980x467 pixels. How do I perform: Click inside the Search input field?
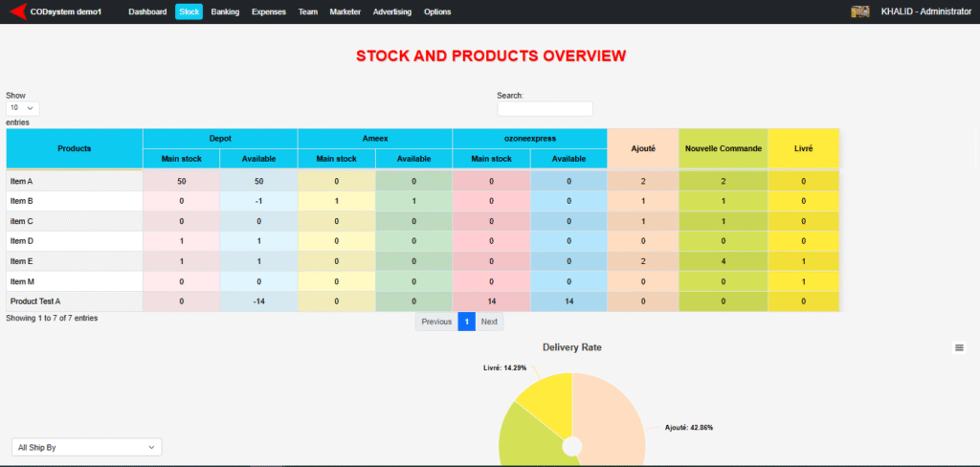point(545,109)
